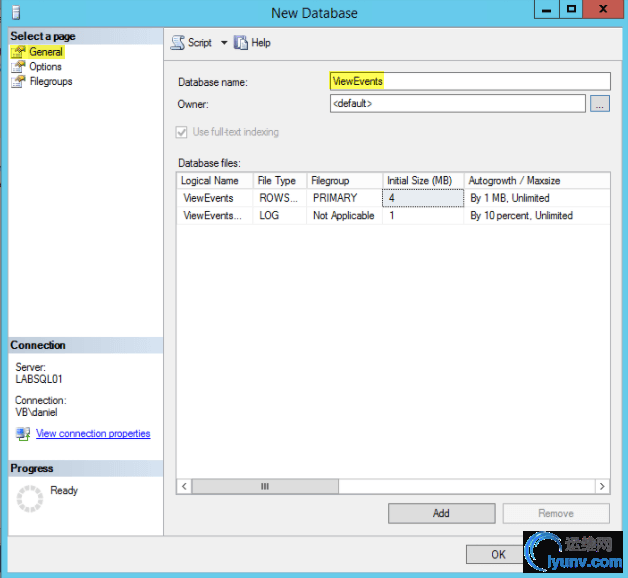The image size is (628, 578).
Task: Click 'By 1 MB, Unlimited' autogrowth cell
Action: pyautogui.click(x=537, y=198)
